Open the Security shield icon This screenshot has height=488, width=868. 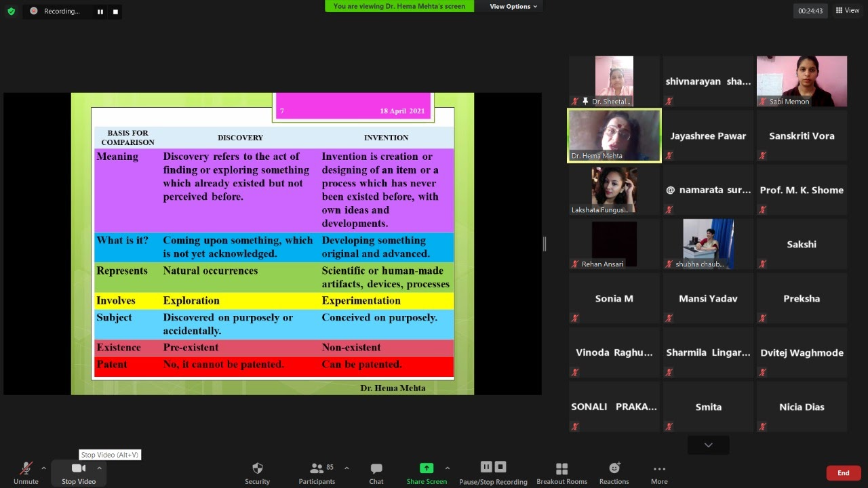[257, 468]
